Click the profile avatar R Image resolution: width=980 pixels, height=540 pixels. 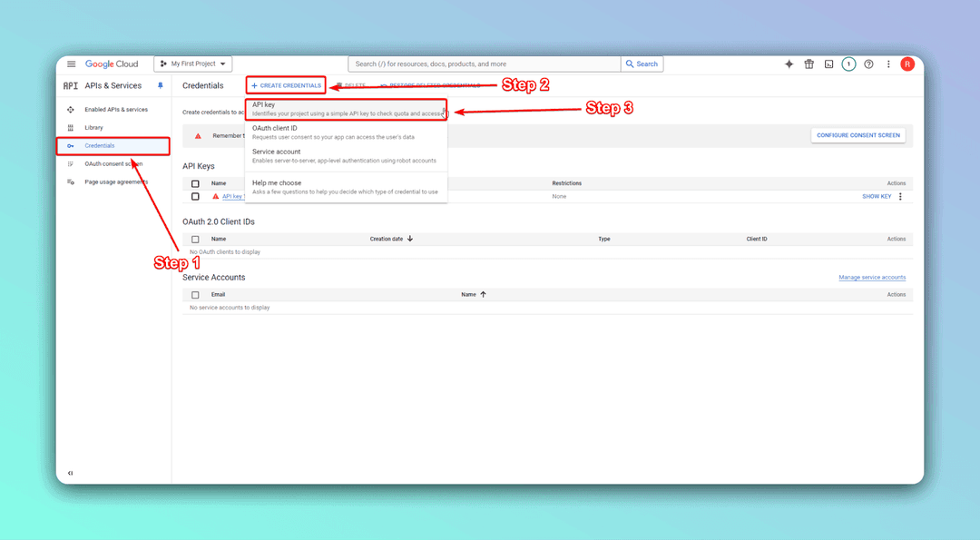point(906,64)
